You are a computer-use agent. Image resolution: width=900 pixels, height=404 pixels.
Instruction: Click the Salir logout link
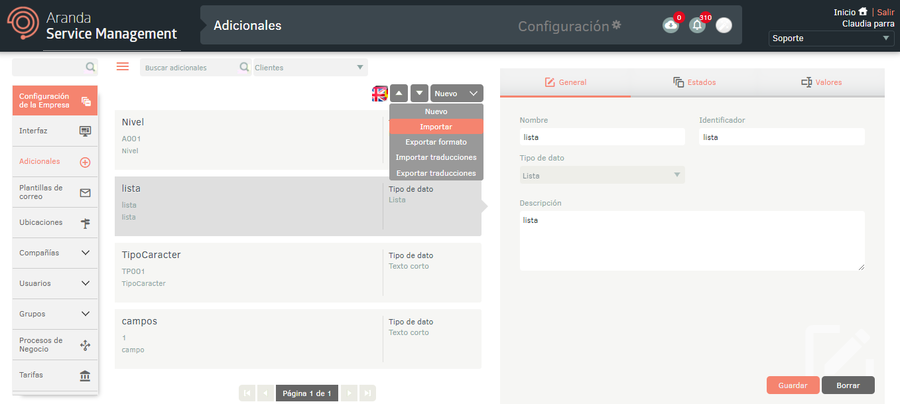pos(884,12)
